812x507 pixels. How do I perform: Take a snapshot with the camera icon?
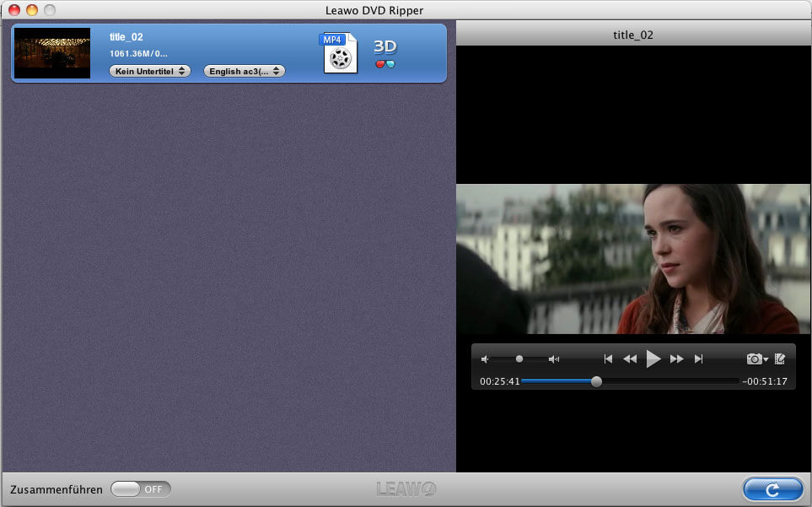coord(754,359)
